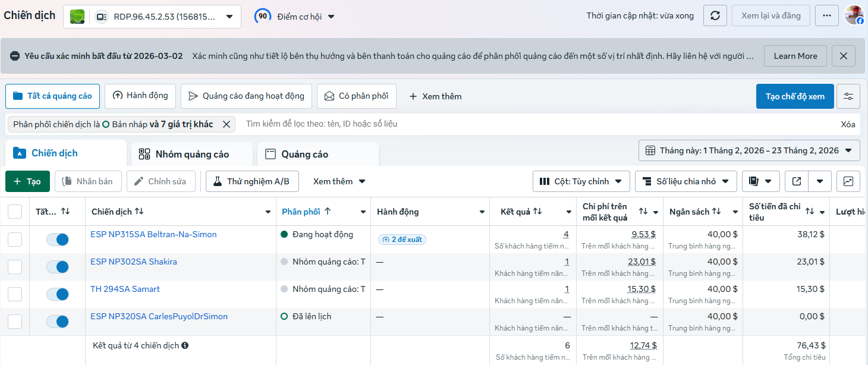Toggle the TH 294SA Samart campaign switch
868x365 pixels.
(x=58, y=294)
